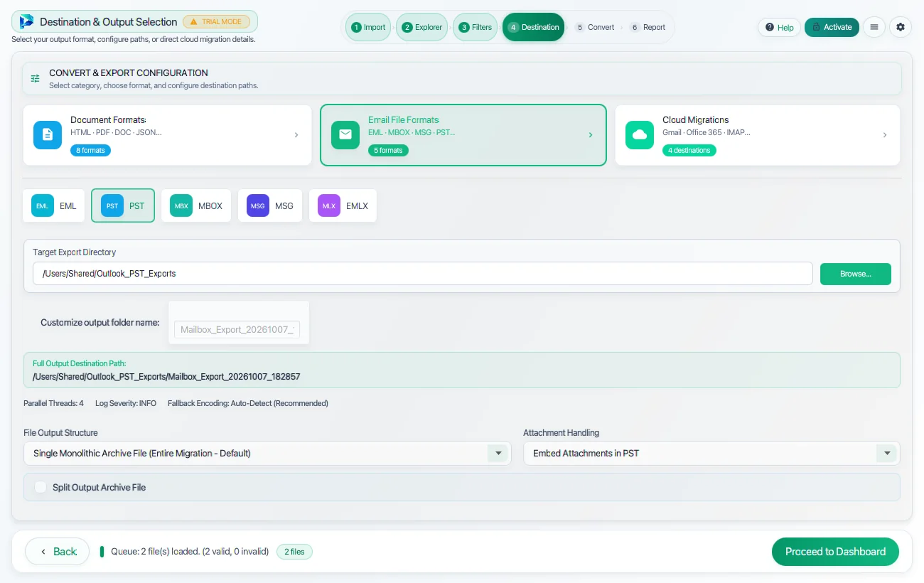Click Proceed to Dashboard
Viewport: 924px width, 583px height.
[x=835, y=552]
